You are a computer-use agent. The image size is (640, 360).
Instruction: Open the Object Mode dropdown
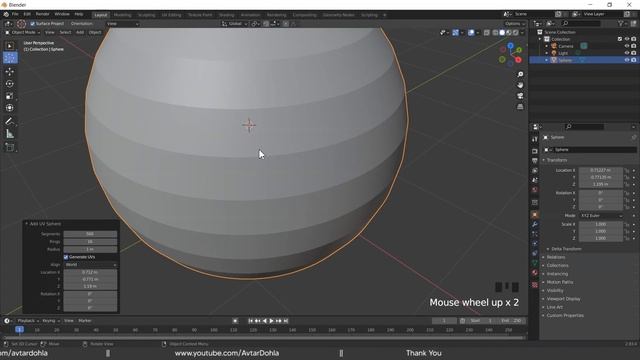coord(22,32)
